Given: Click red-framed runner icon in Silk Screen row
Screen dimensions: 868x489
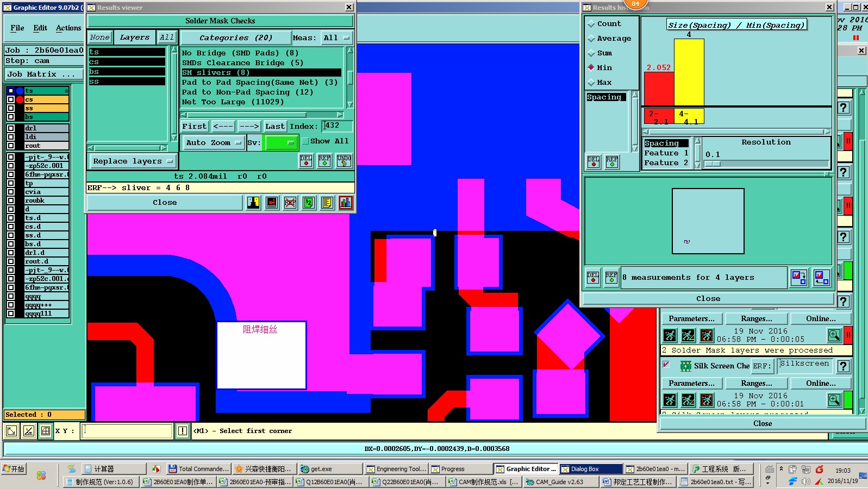Looking at the screenshot, I should coord(707,400).
